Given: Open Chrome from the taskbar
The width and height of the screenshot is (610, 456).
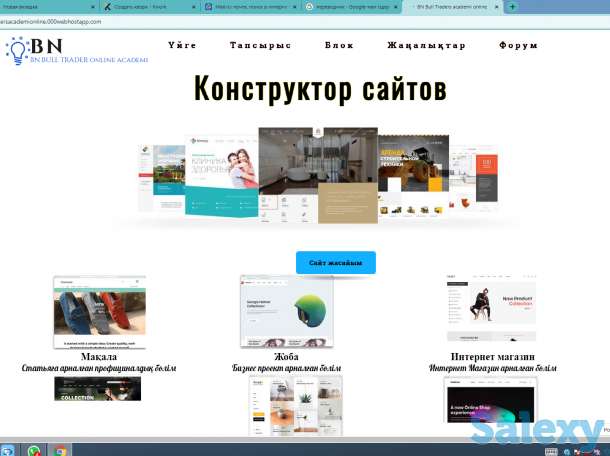Looking at the screenshot, I should click(60, 451).
